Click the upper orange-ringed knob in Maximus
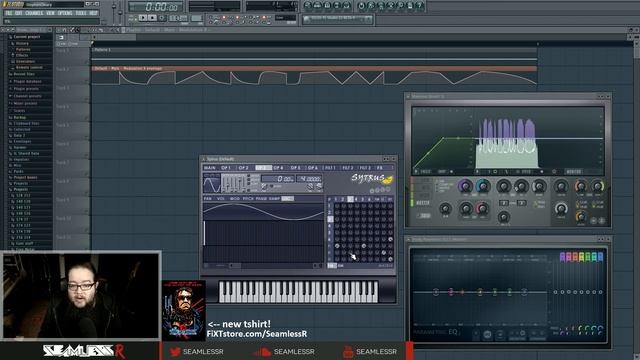Image resolution: width=640 pixels, height=360 pixels. pos(580,187)
